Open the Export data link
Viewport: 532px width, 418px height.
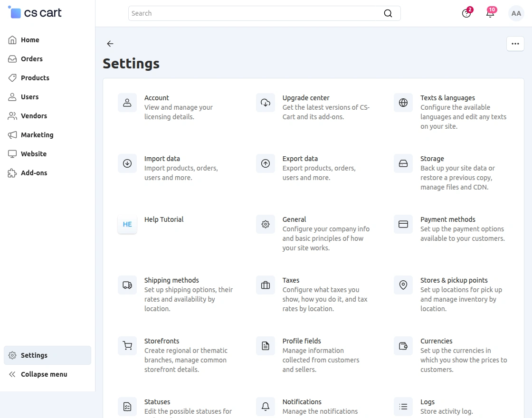(300, 159)
